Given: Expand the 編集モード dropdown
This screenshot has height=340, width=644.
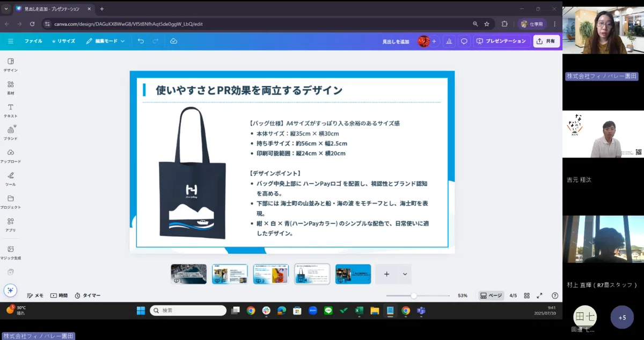Looking at the screenshot, I should pos(105,41).
